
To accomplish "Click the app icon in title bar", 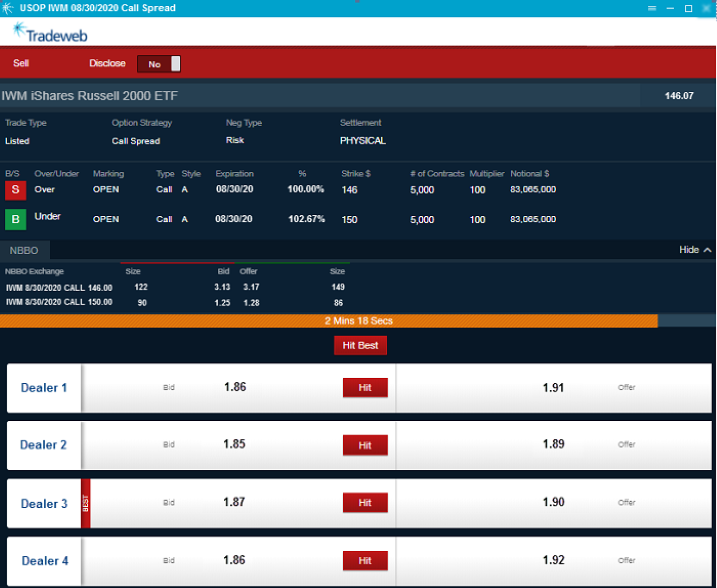I will click(x=9, y=8).
